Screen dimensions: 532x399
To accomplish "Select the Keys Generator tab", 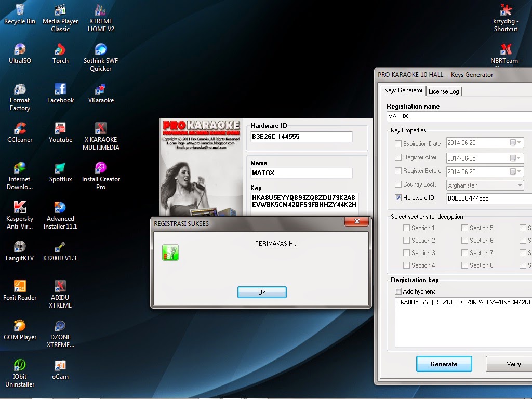I will (403, 90).
